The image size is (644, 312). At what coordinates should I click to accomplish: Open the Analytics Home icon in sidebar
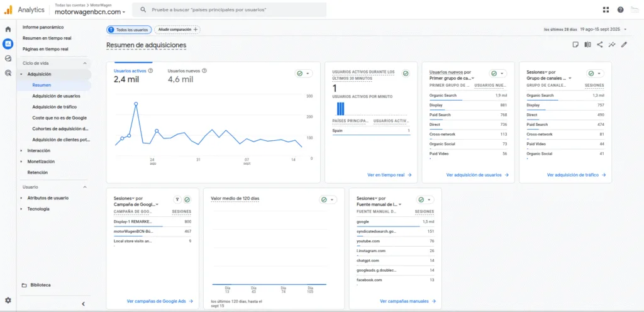point(8,29)
